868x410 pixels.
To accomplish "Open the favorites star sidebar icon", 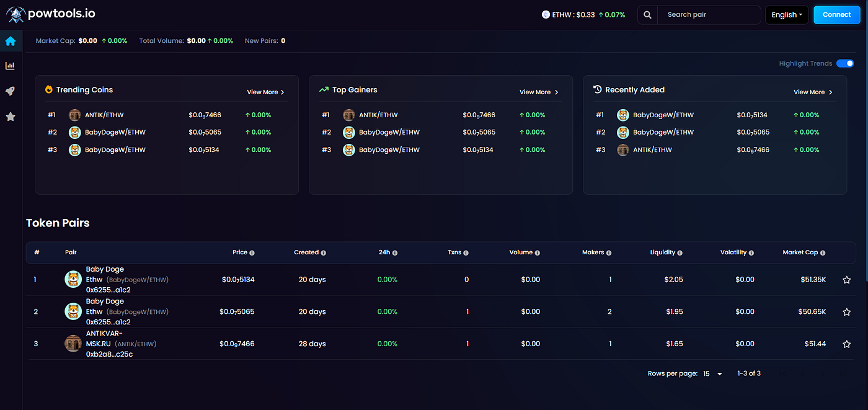I will (x=10, y=117).
